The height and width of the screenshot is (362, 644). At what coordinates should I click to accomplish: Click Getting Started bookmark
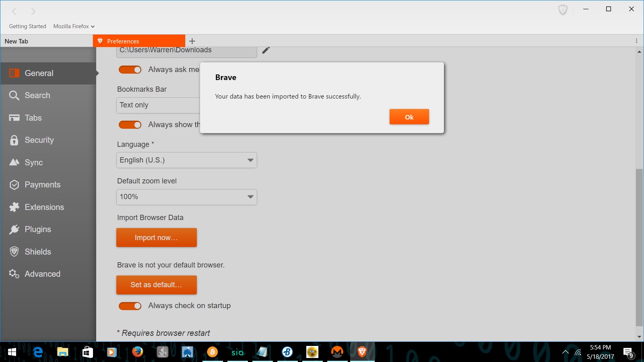coord(27,26)
